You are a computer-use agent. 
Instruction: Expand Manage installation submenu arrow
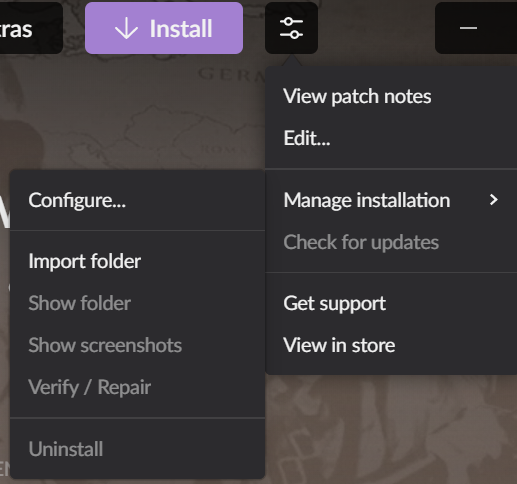click(x=494, y=200)
